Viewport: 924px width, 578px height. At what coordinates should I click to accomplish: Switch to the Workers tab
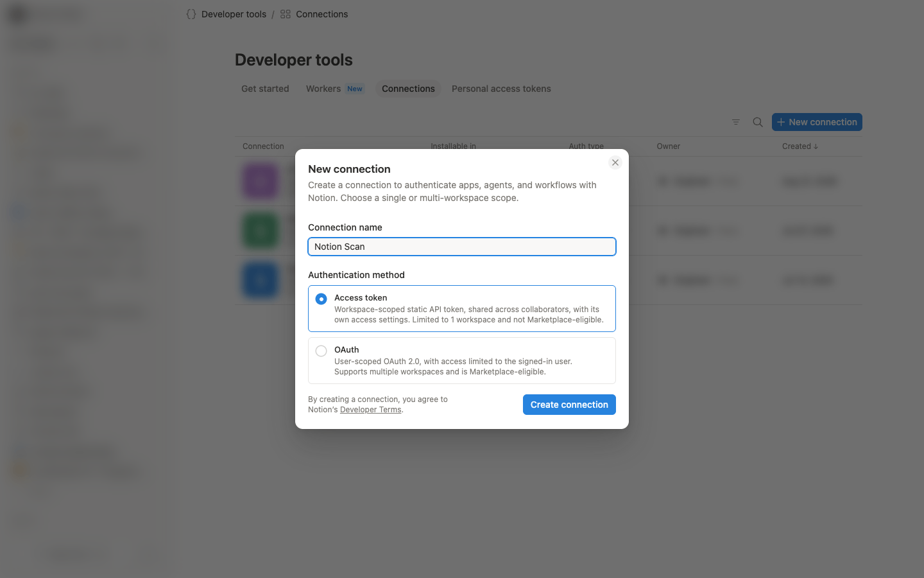tap(334, 89)
